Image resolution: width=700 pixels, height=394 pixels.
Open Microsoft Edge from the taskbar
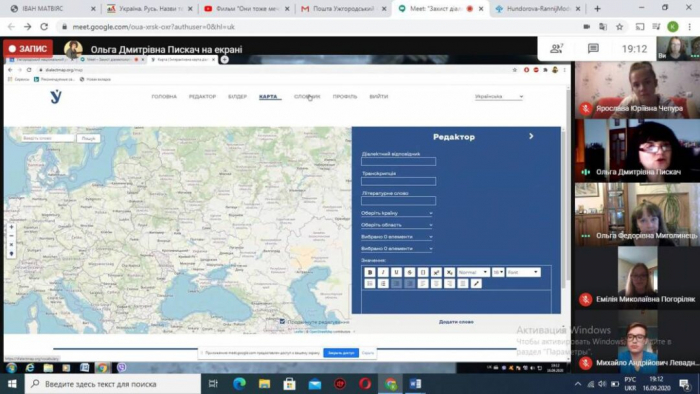pyautogui.click(x=239, y=384)
